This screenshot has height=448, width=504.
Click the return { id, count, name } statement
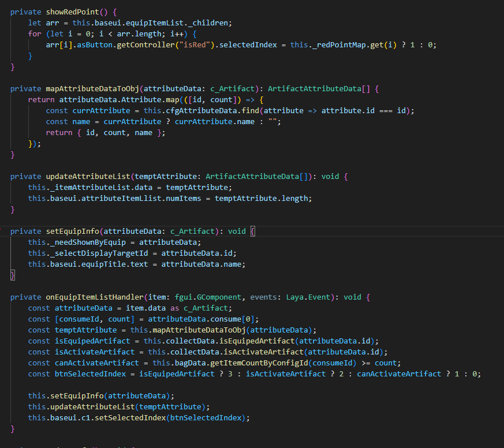click(106, 132)
